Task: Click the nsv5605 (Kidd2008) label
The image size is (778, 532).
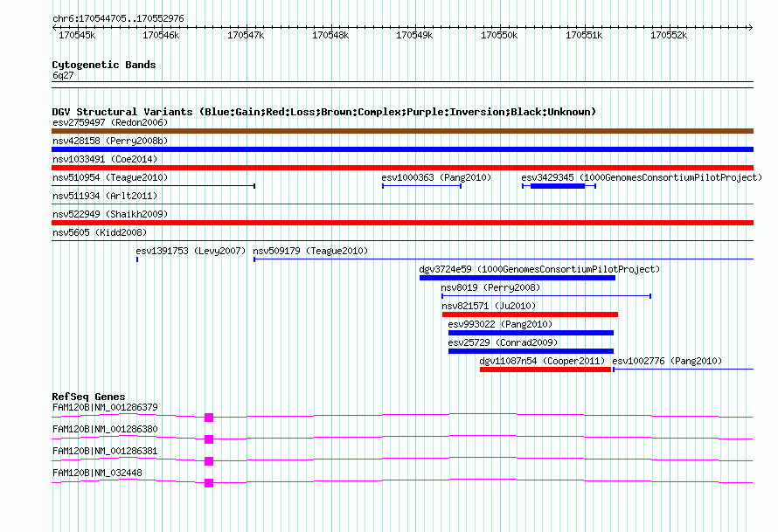Action: [x=100, y=232]
